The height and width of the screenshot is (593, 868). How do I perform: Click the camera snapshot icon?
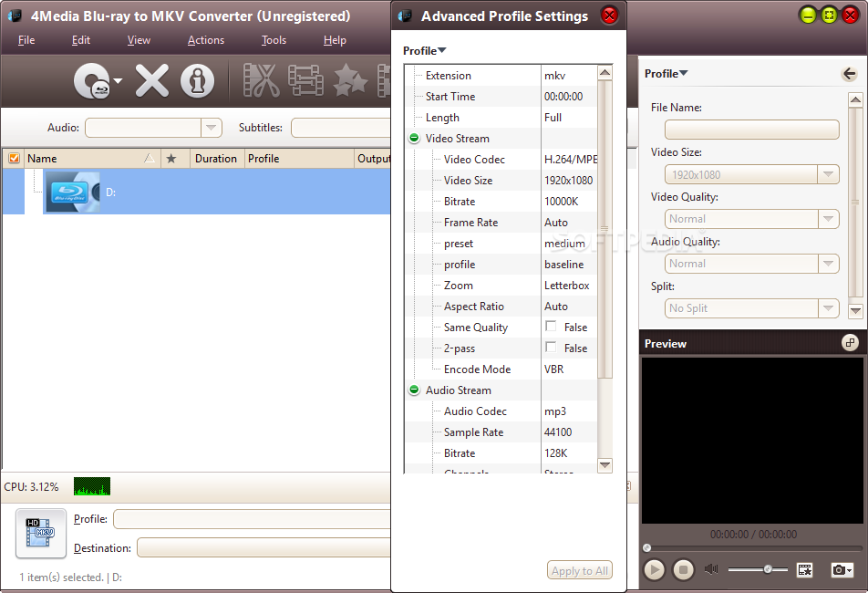(841, 569)
